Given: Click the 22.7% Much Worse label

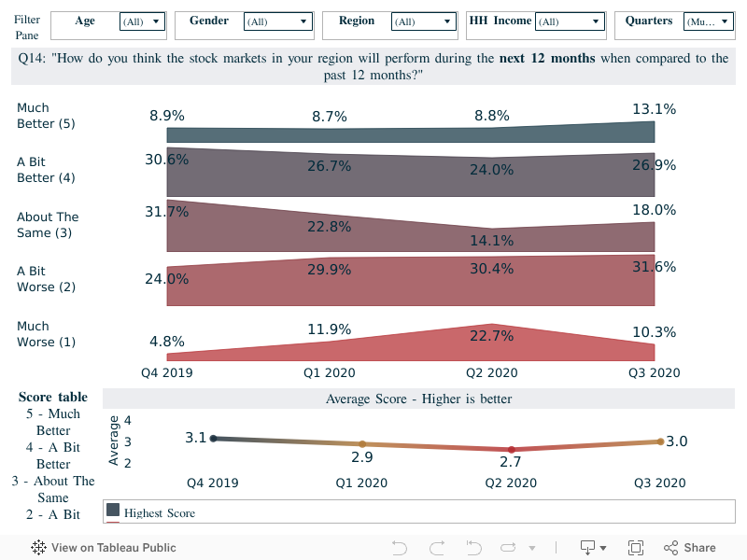Looking at the screenshot, I should (492, 336).
